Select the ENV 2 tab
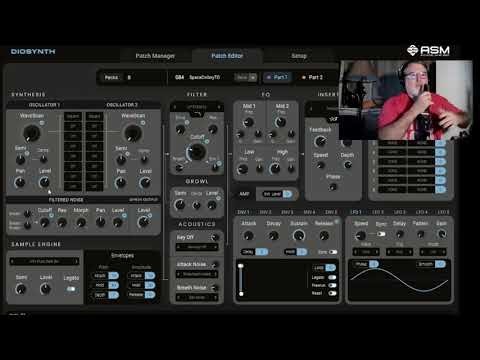This screenshot has height=360, width=480. [265, 212]
